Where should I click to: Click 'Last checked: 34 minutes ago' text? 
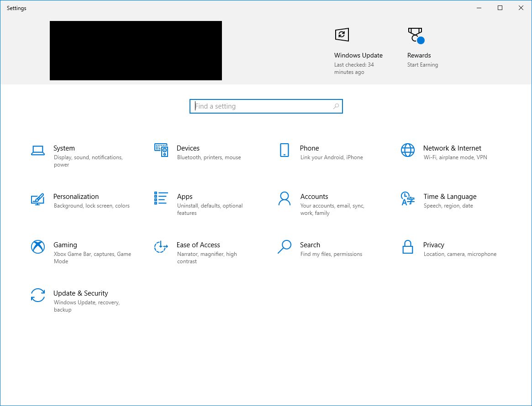[x=354, y=68]
